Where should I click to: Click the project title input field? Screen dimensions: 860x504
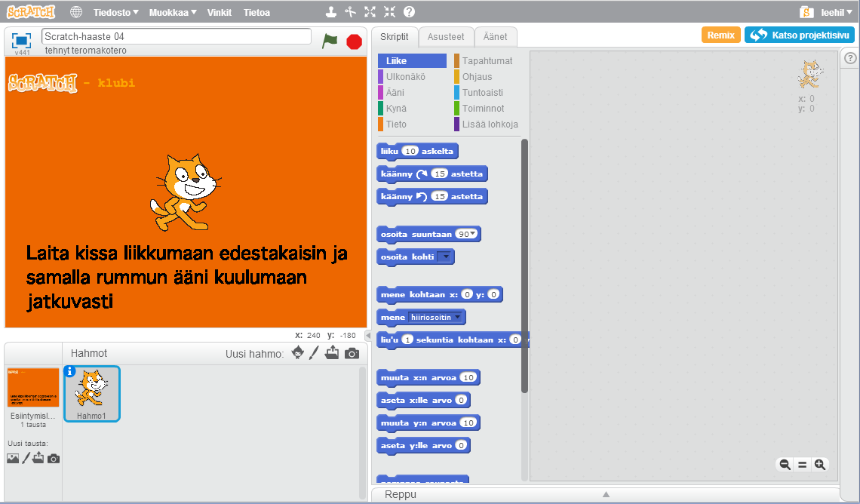click(177, 36)
